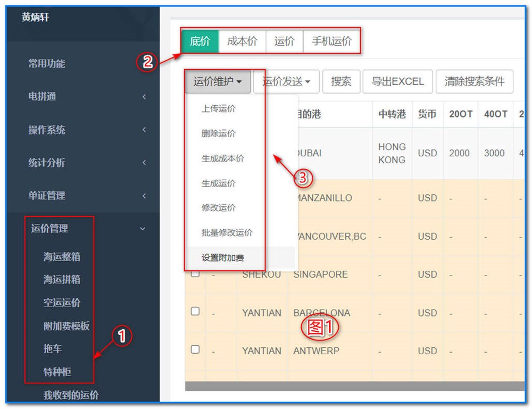Image resolution: width=532 pixels, height=409 pixels.
Task: Expand the 统计分析 sidebar section
Action: pos(51,163)
